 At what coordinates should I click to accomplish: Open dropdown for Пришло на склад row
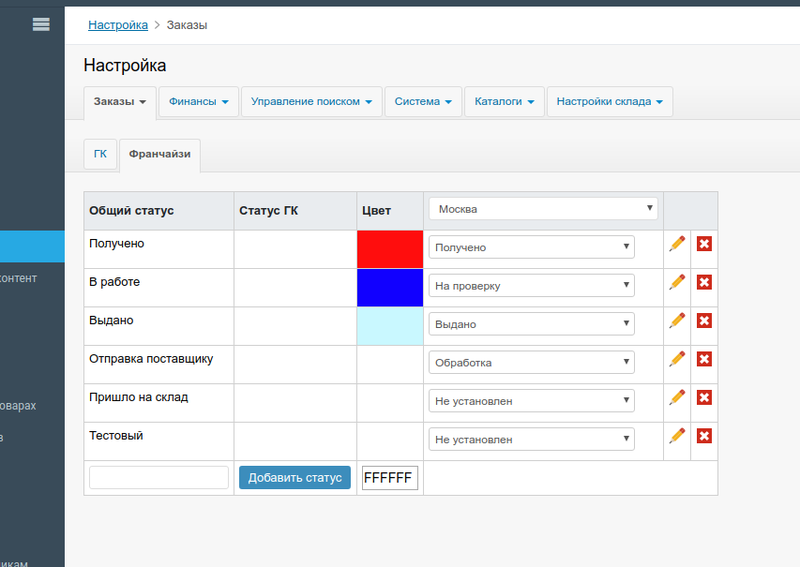[x=533, y=401]
